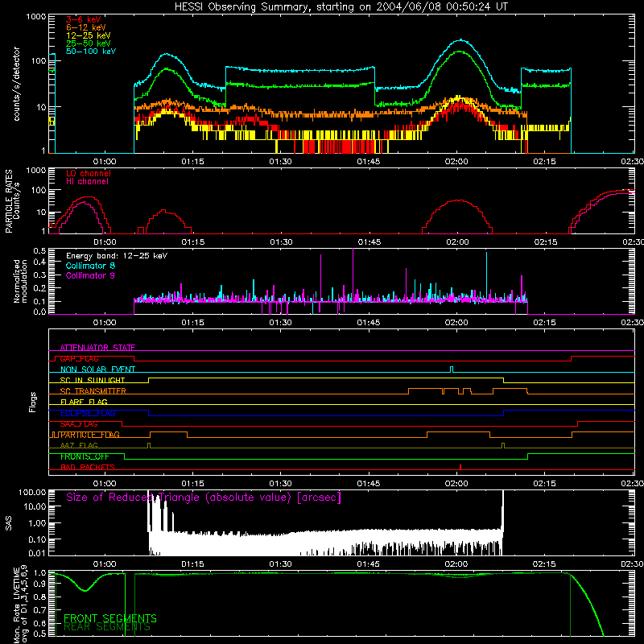
Task: Click the NON_SOLAR_EVENT flag label
Action: 97,369
